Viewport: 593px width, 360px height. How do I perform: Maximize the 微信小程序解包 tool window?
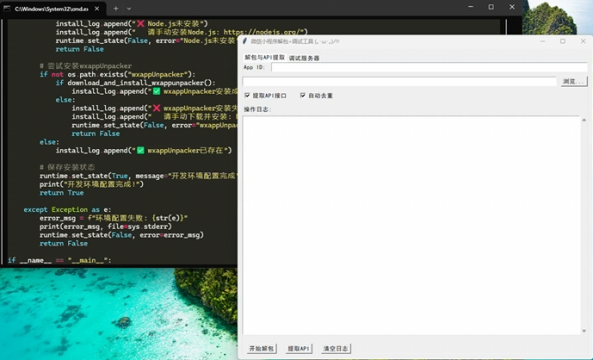click(x=563, y=41)
